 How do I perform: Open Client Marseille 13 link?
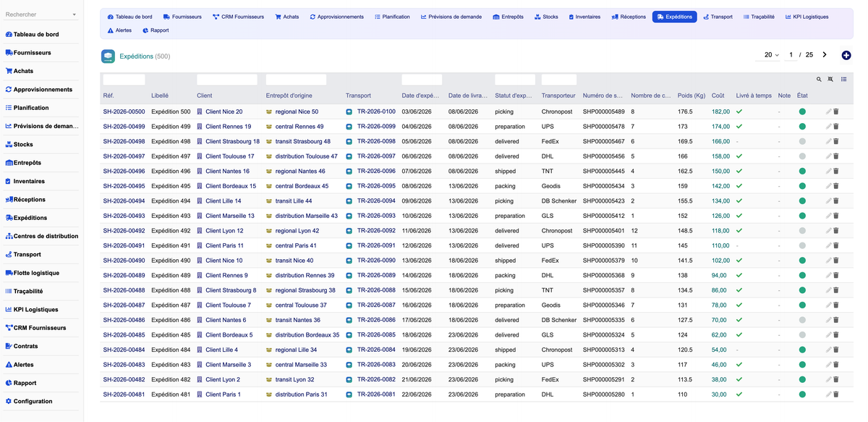tap(230, 216)
